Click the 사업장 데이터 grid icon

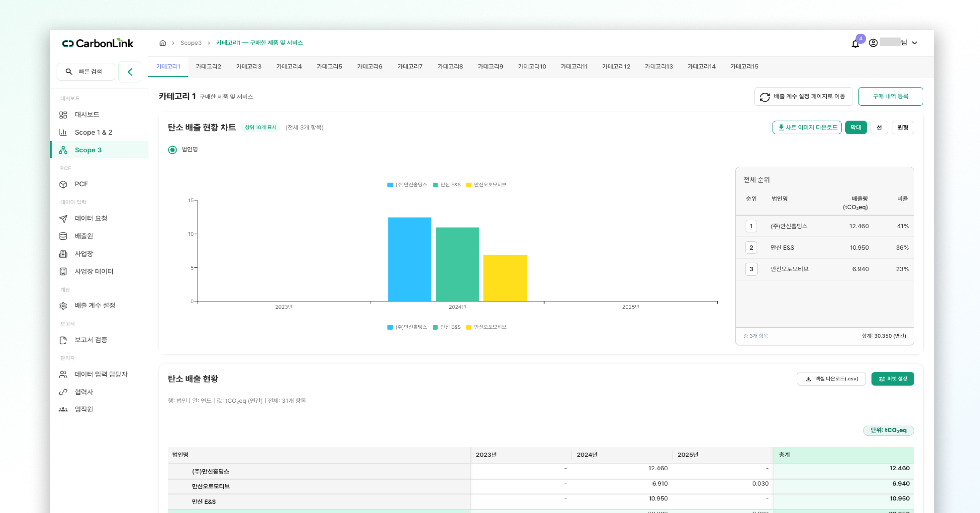click(x=63, y=271)
